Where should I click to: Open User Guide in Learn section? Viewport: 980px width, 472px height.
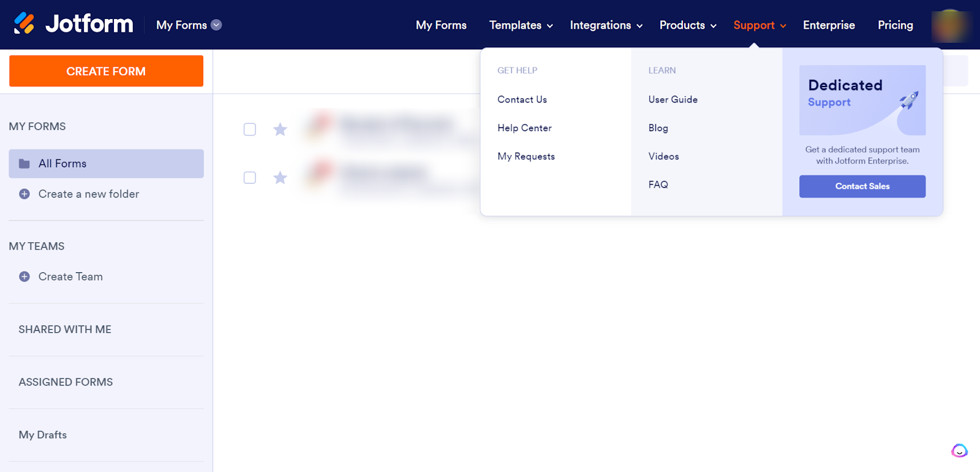point(673,99)
